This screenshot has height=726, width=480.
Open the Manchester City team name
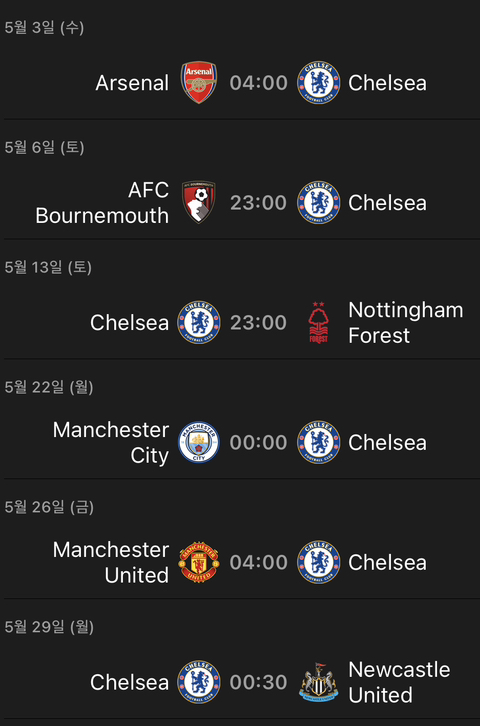coord(111,443)
